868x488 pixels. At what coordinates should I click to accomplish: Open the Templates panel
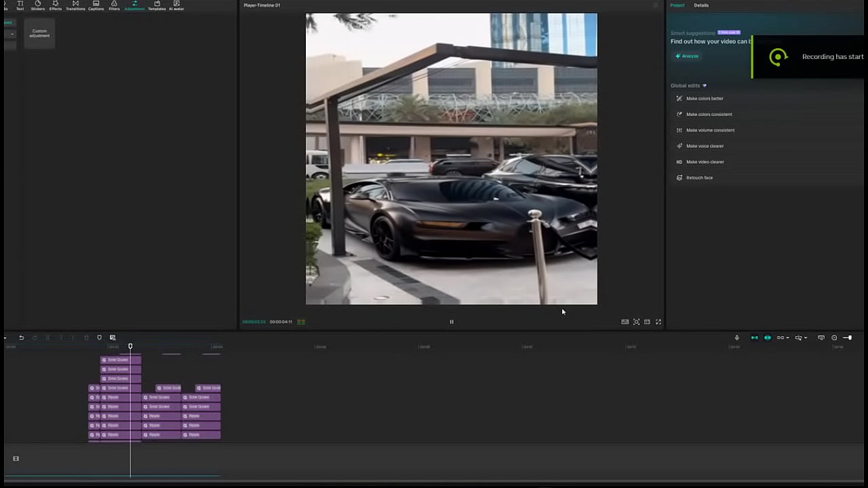156,5
